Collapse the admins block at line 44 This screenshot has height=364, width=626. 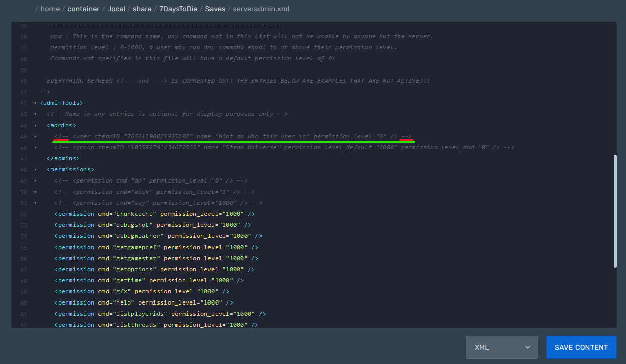[35, 126]
